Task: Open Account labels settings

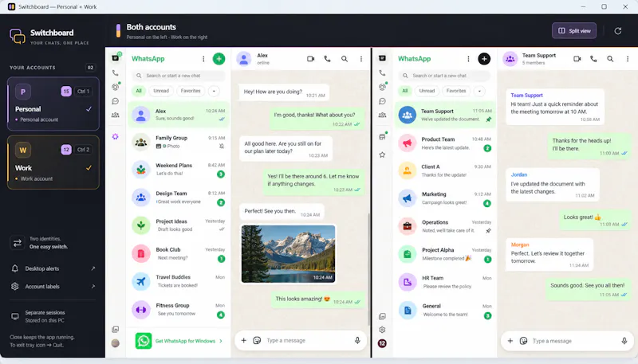Action: coord(53,287)
